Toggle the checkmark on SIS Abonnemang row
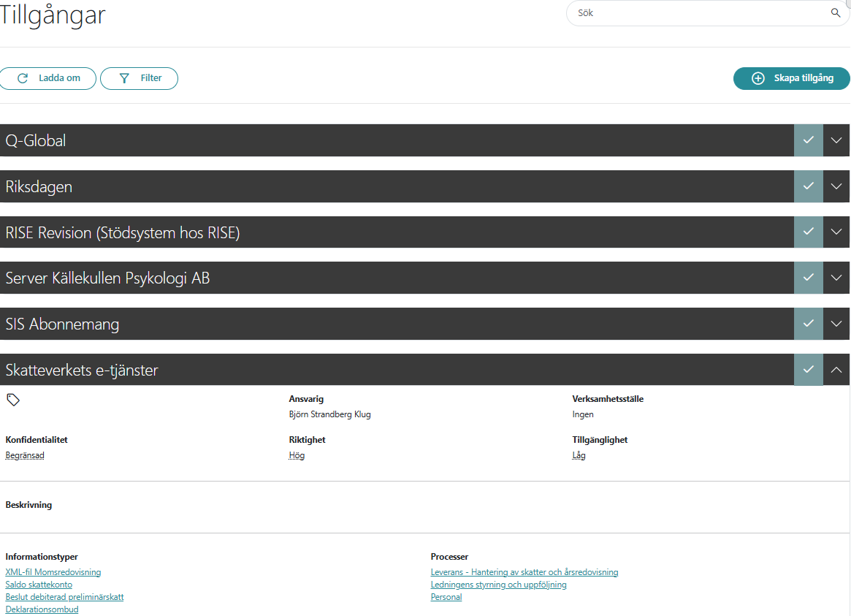The width and height of the screenshot is (851, 616). tap(808, 324)
